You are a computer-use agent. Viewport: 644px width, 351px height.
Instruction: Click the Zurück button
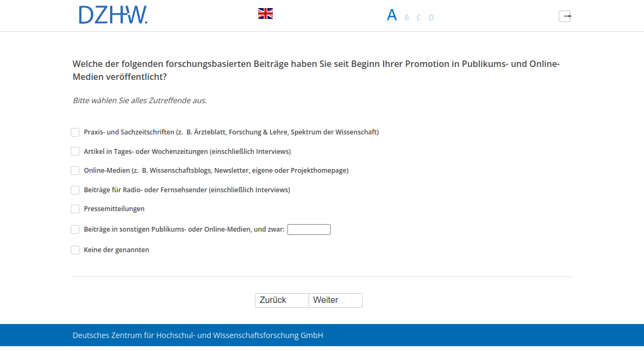pyautogui.click(x=281, y=300)
